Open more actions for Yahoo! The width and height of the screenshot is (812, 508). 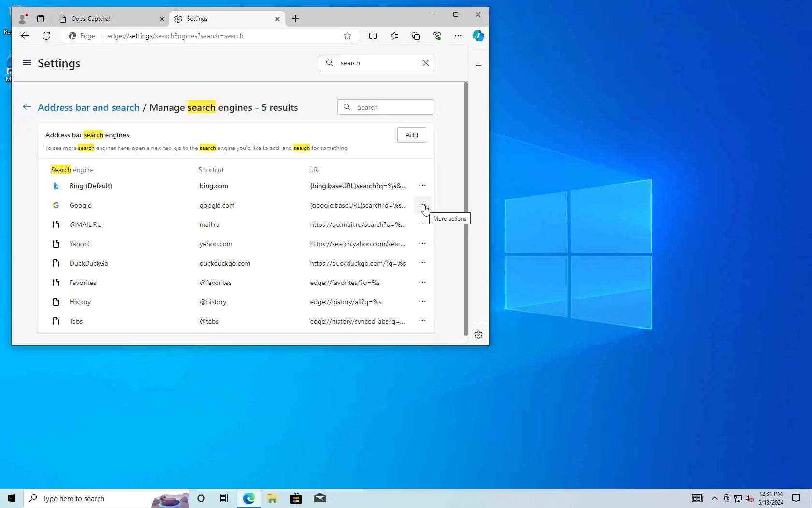pyautogui.click(x=422, y=244)
